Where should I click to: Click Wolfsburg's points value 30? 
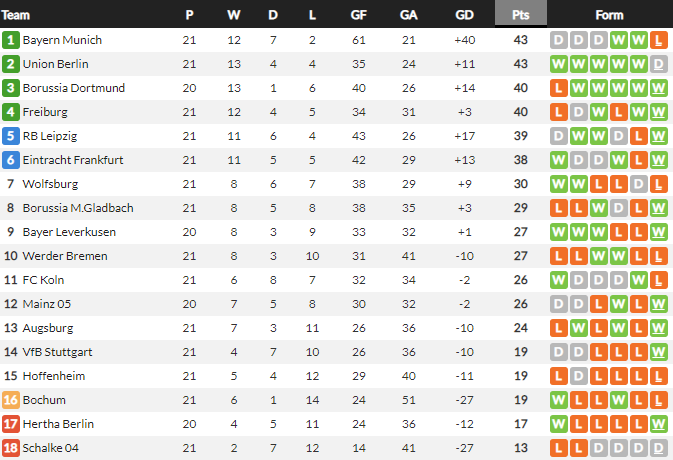(x=520, y=184)
